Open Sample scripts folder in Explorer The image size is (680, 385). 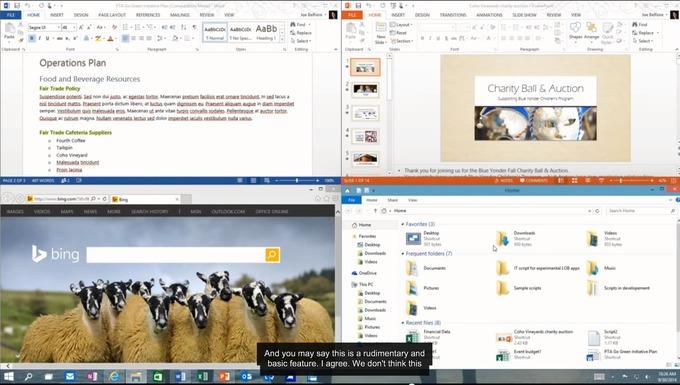pos(519,288)
